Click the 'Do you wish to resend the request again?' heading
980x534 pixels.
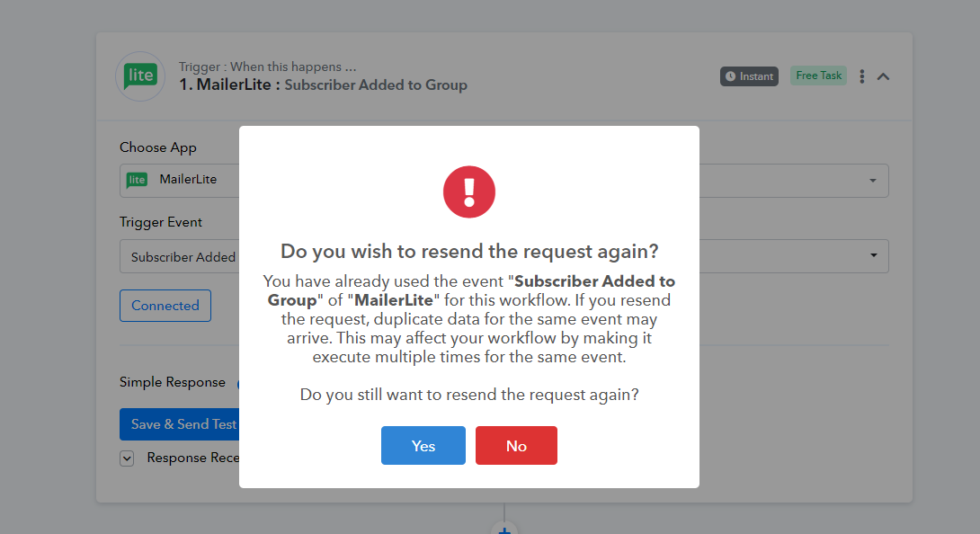[469, 252]
